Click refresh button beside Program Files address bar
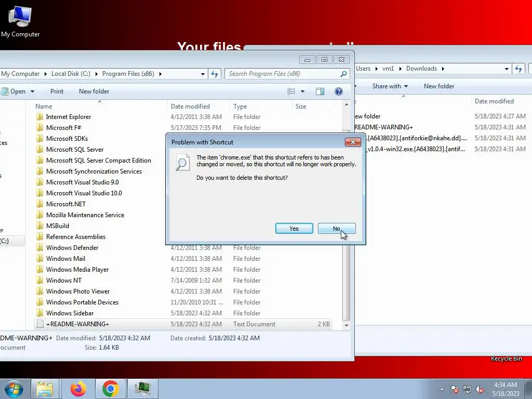Image resolution: width=532 pixels, height=399 pixels. pyautogui.click(x=215, y=74)
